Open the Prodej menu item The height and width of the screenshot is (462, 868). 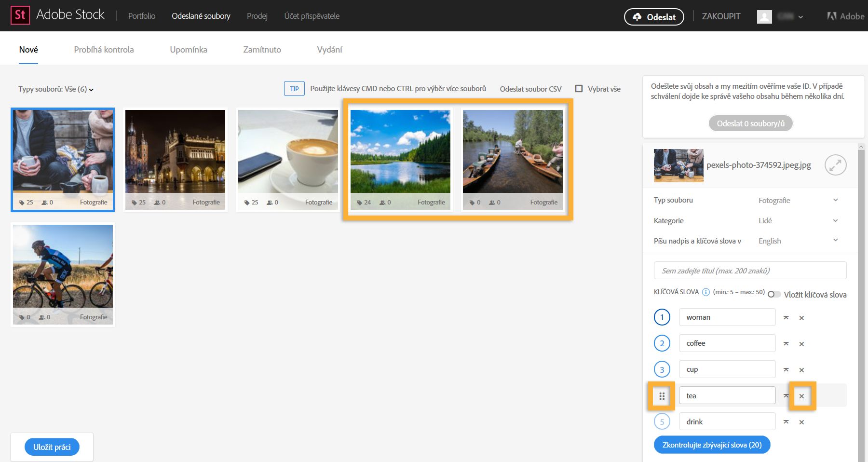coord(257,16)
